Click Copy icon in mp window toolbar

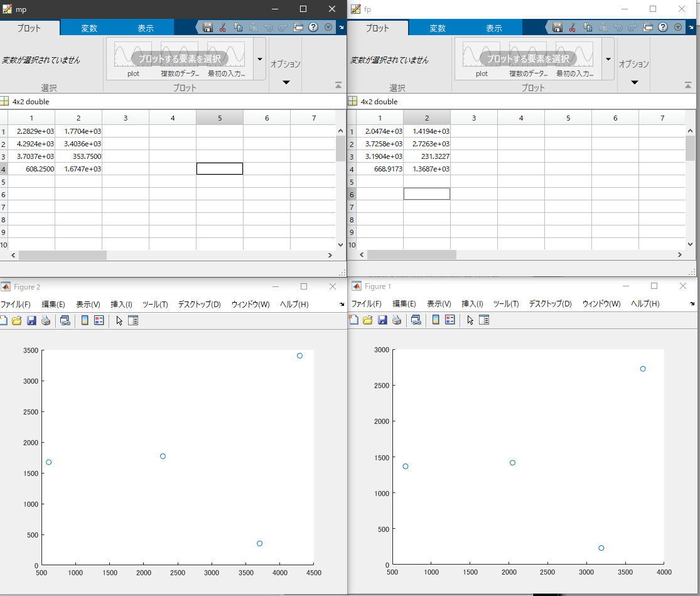tap(238, 27)
